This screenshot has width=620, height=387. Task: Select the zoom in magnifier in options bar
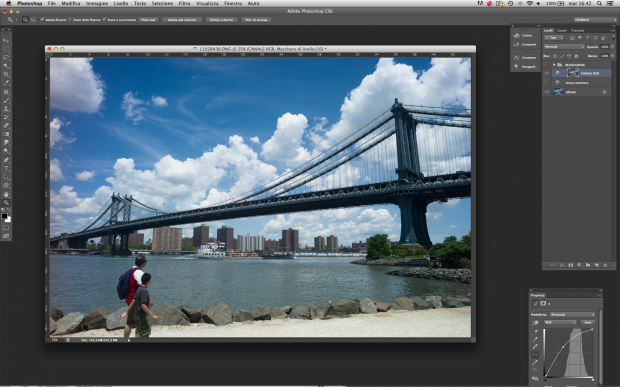click(x=25, y=19)
